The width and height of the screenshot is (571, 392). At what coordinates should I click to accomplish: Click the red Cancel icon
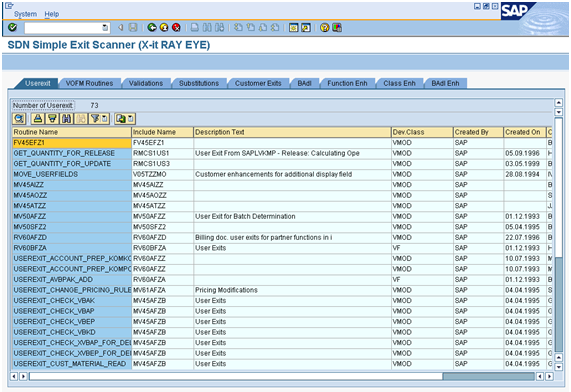click(x=176, y=27)
